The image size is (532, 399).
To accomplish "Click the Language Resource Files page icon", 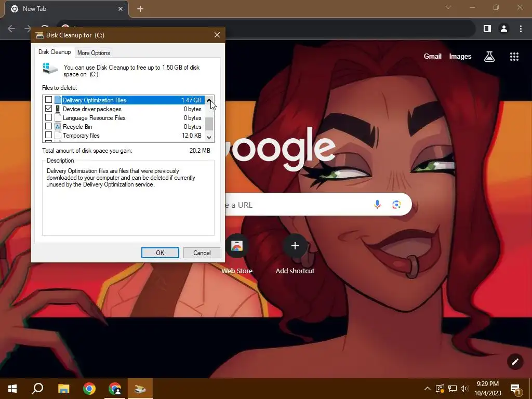I will tap(58, 118).
